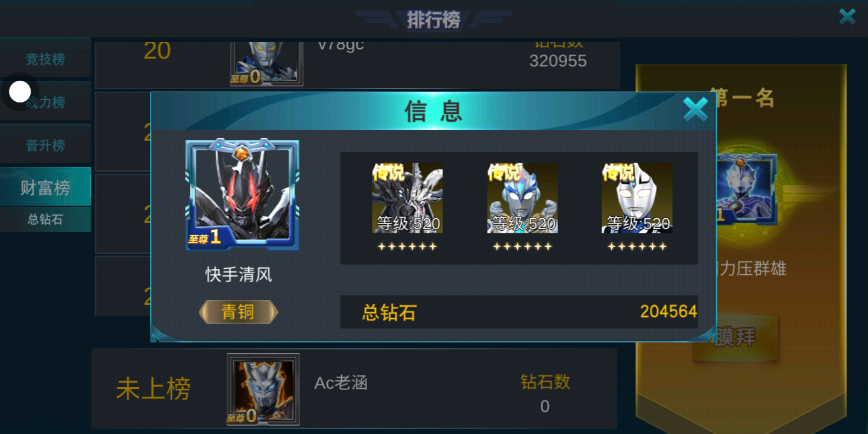Select the third 传说 silver-faced hero icon

[637, 198]
